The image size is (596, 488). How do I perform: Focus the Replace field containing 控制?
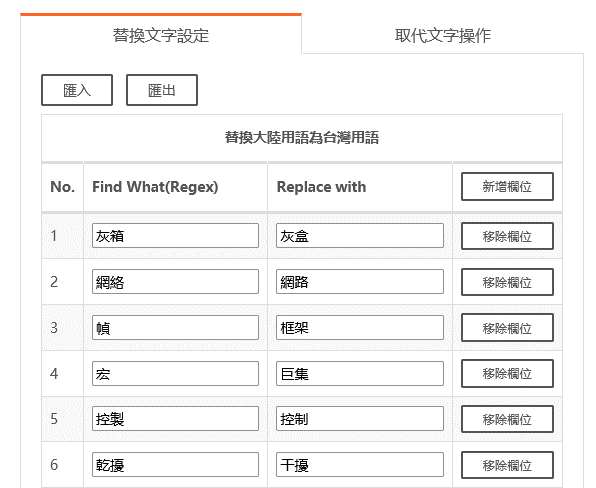pyautogui.click(x=360, y=419)
